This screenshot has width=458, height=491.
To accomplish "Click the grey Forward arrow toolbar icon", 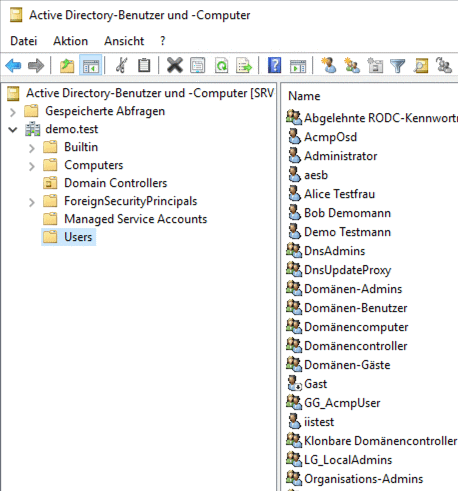I will pos(36,65).
